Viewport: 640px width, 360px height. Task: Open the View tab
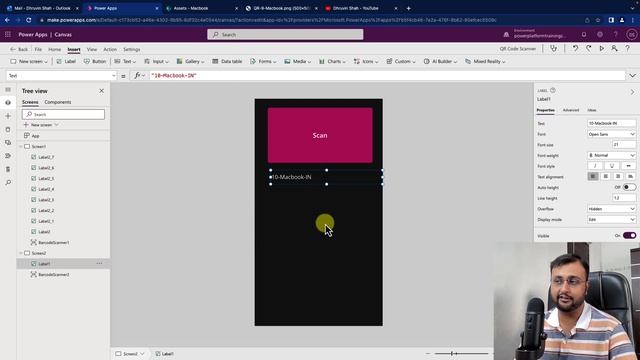[92, 49]
